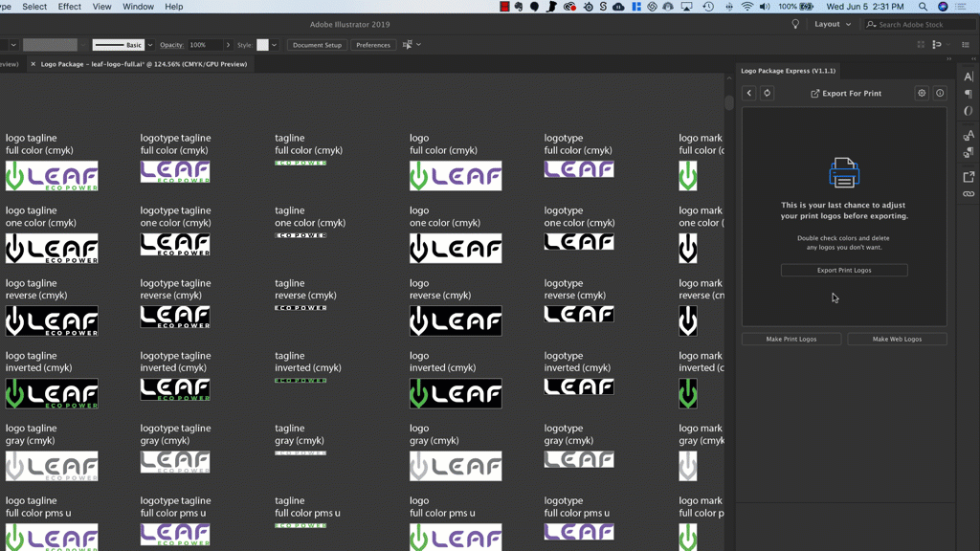This screenshot has height=551, width=980.
Task: Click Make Web Logos button
Action: coord(897,339)
